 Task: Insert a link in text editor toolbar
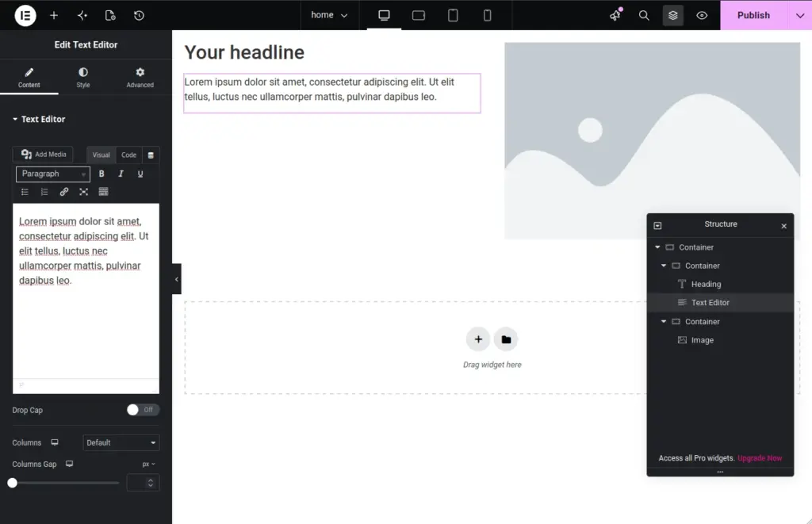tap(63, 192)
